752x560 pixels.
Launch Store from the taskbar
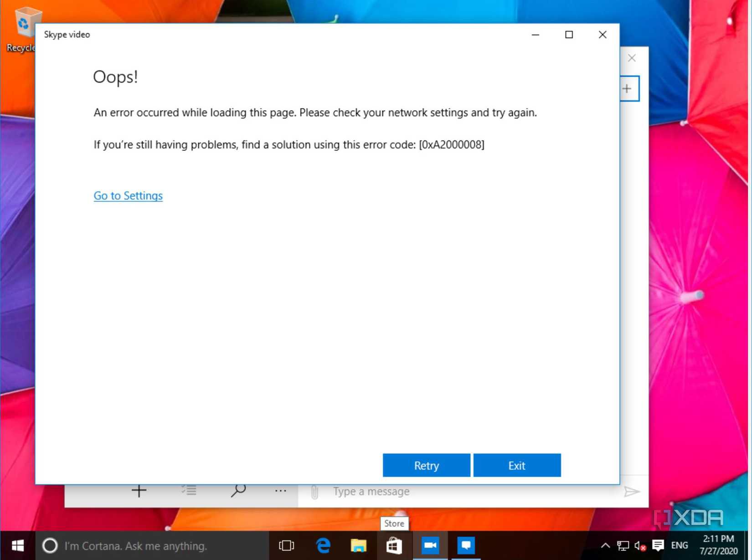[394, 545]
